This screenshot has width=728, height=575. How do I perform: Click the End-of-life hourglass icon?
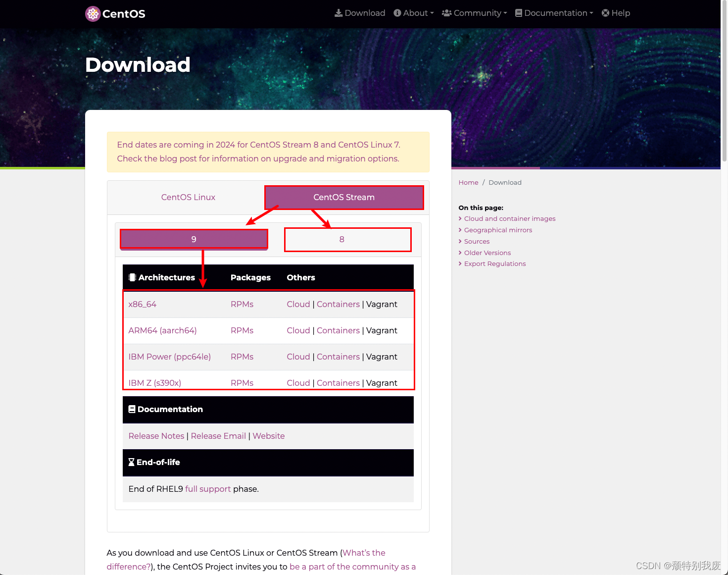pyautogui.click(x=131, y=462)
